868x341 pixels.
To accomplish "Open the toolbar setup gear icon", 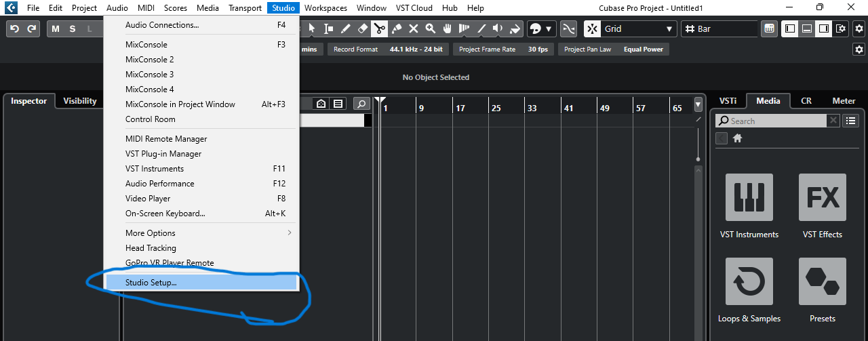I will (x=859, y=28).
